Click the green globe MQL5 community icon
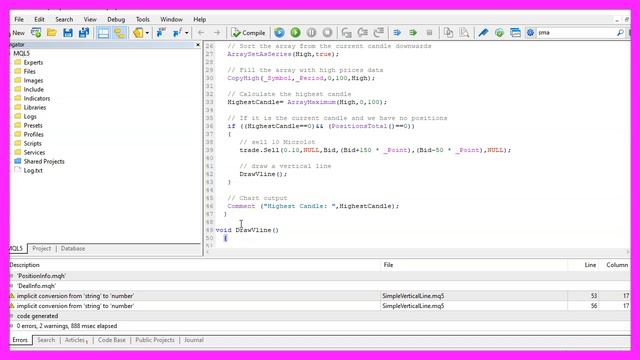Screen dimensions: 640x360 coord(499,33)
